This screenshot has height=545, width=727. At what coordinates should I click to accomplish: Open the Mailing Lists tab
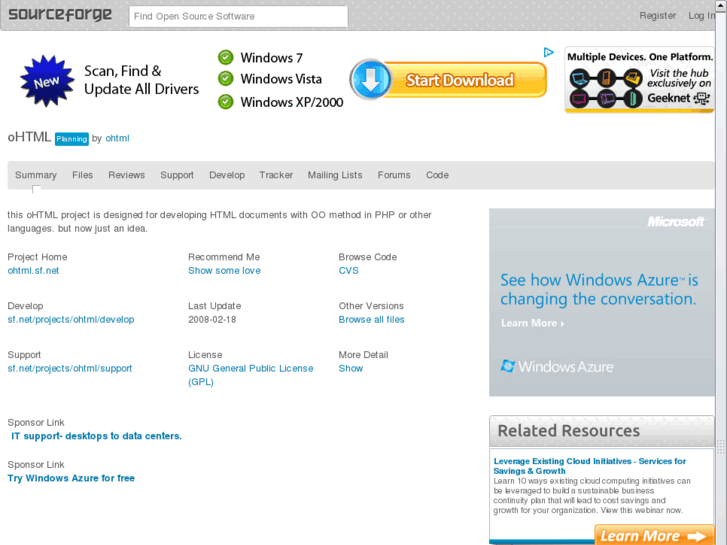pyautogui.click(x=335, y=175)
